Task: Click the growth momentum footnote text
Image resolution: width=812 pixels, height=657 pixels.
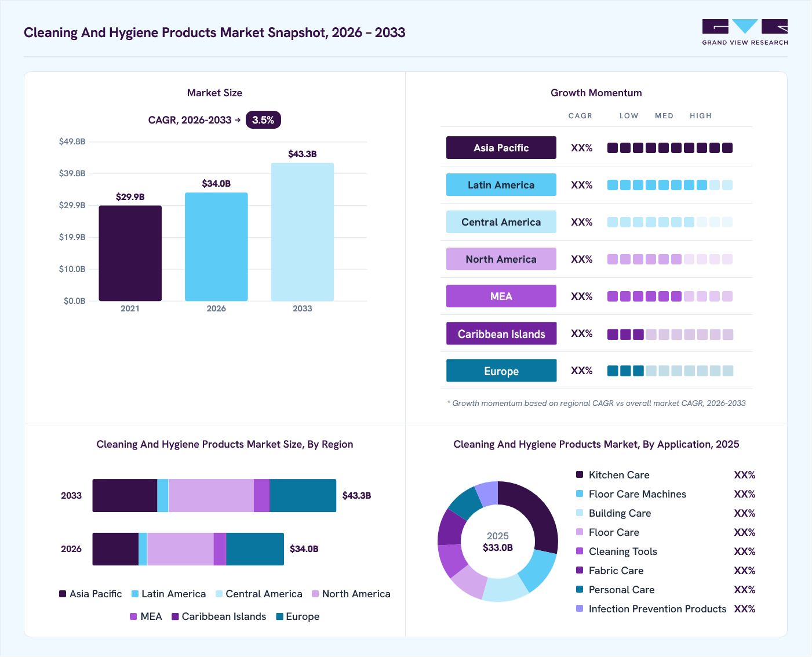Action: 596,403
